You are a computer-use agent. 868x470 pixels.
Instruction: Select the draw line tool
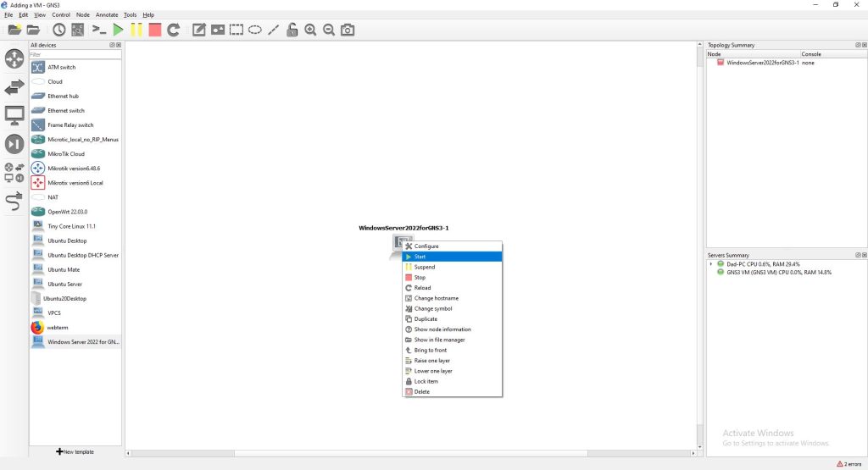274,30
